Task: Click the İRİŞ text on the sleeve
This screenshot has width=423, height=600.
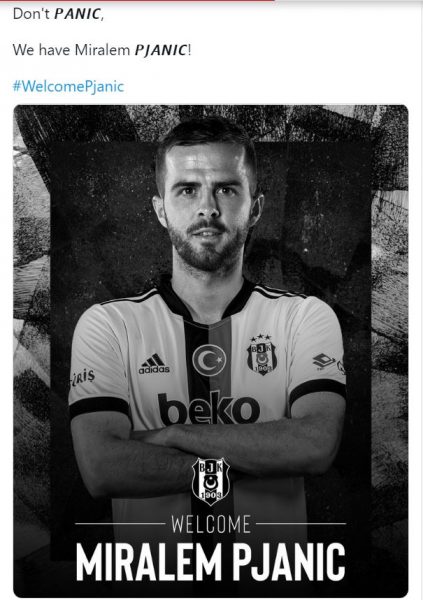Action: point(83,378)
